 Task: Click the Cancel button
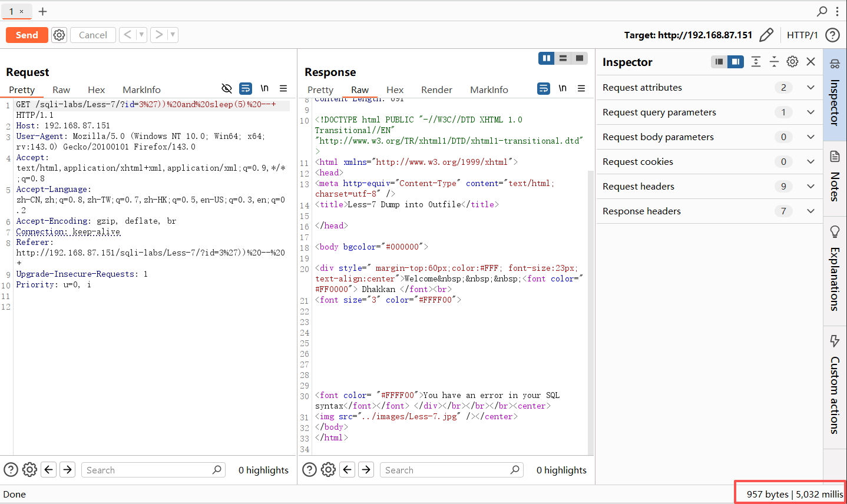pos(93,35)
